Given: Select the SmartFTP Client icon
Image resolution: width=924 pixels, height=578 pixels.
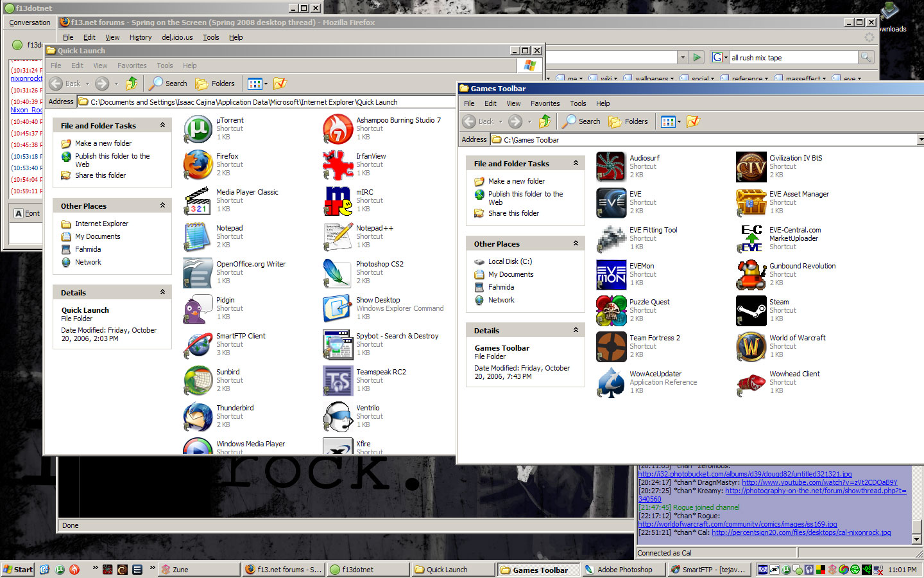Looking at the screenshot, I should point(198,344).
